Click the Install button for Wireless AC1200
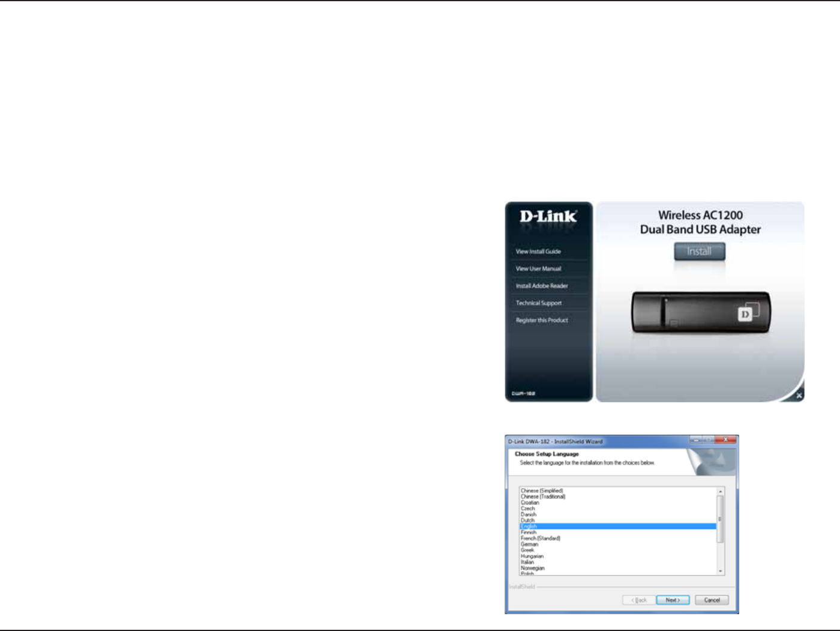This screenshot has height=631, width=840. point(699,252)
